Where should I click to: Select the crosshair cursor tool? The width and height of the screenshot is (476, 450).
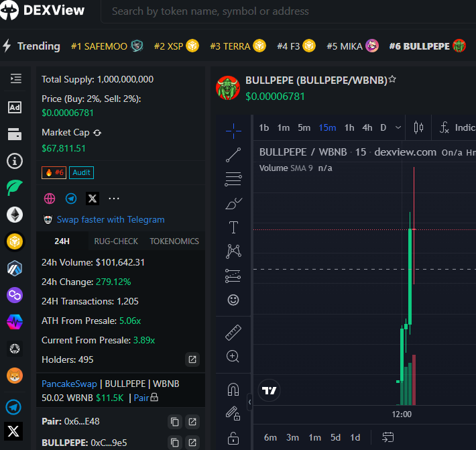(233, 131)
